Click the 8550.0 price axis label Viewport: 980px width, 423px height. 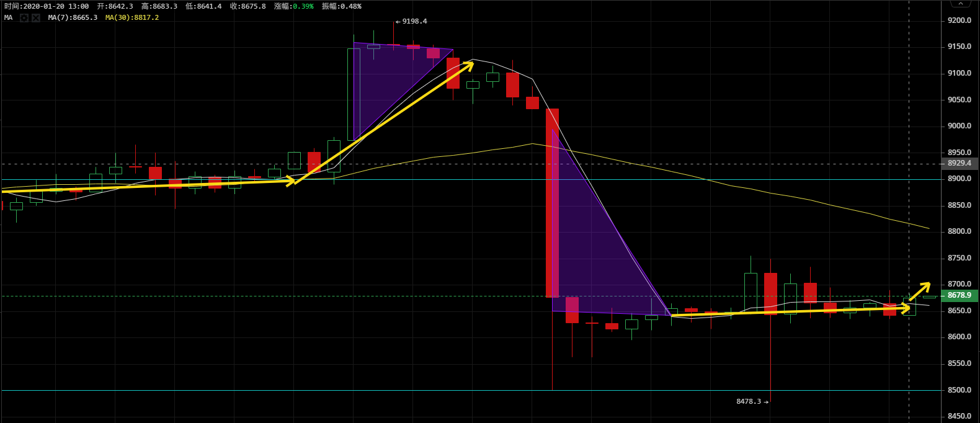[x=960, y=363]
